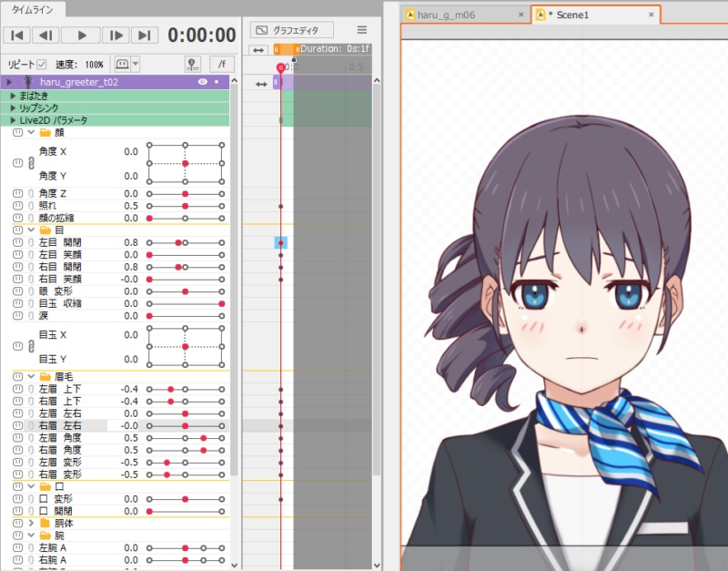The height and width of the screenshot is (571, 728).
Task: Click the key icon on the 口 変形 row
Action: (17, 498)
